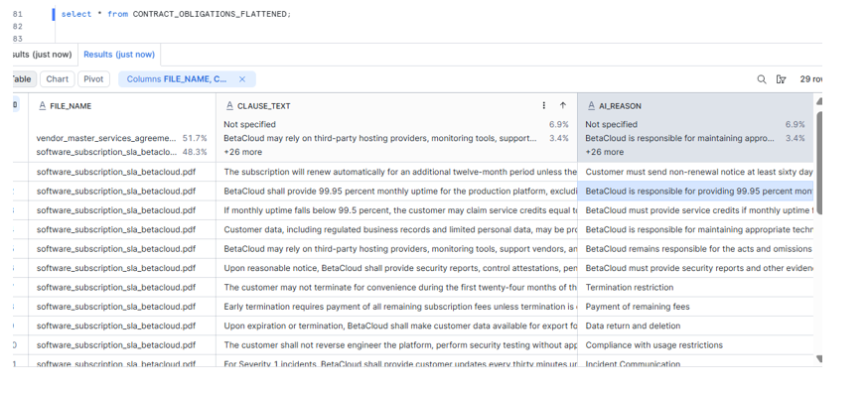The width and height of the screenshot is (868, 394).
Task: Open the Columns FILE_NAME filter chip
Action: (177, 79)
